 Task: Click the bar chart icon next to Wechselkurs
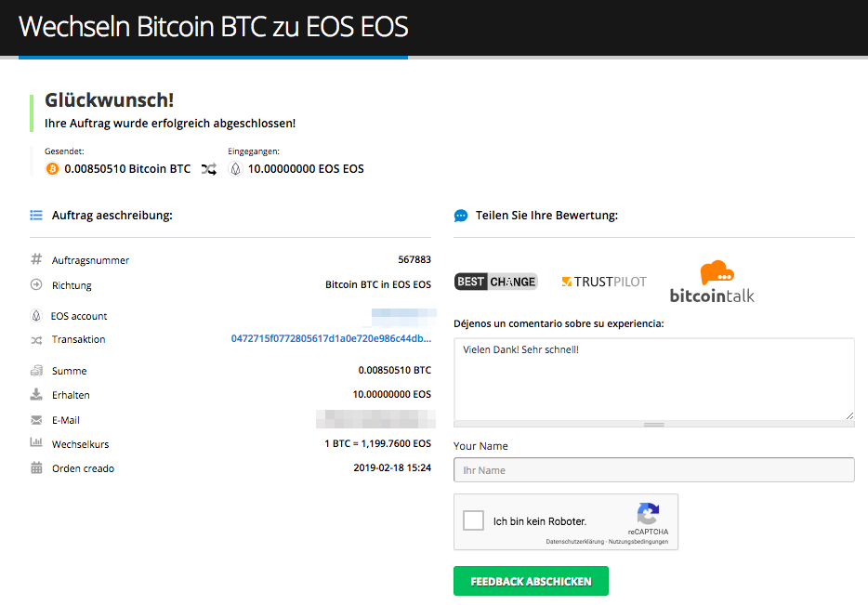point(36,442)
